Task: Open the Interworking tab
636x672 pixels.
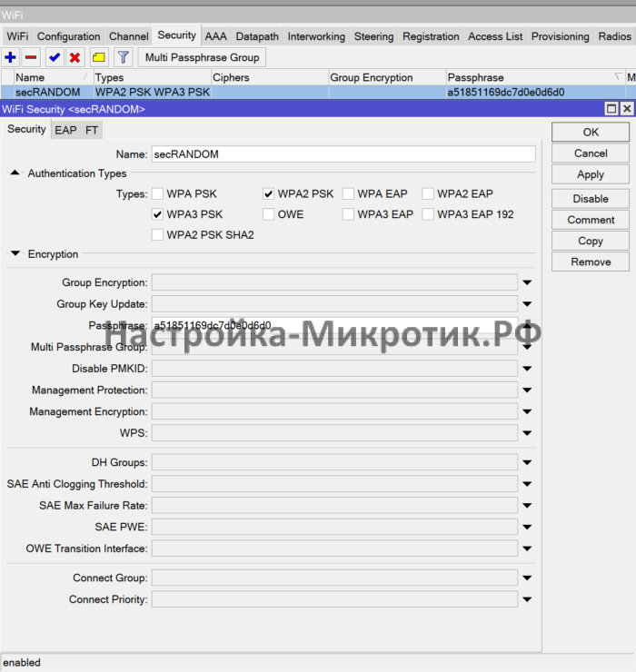Action: (x=316, y=36)
